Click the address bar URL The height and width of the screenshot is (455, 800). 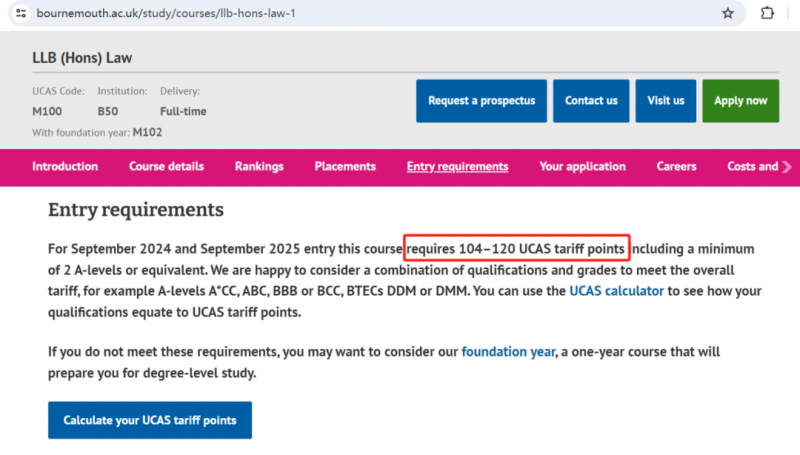pyautogui.click(x=166, y=13)
